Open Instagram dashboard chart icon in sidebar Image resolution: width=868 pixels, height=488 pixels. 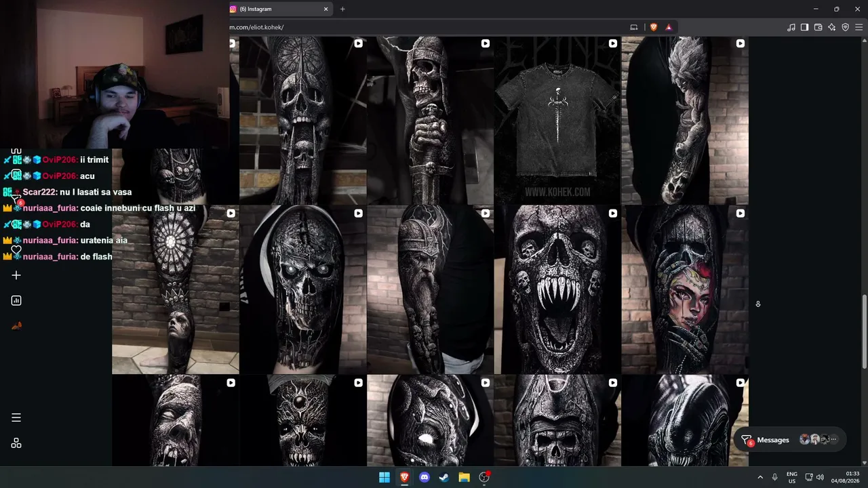pyautogui.click(x=16, y=300)
